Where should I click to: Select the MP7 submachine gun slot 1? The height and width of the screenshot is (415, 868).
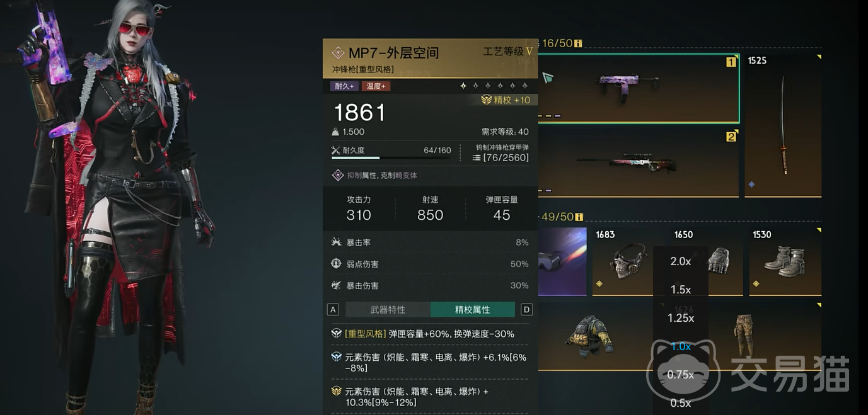point(638,88)
